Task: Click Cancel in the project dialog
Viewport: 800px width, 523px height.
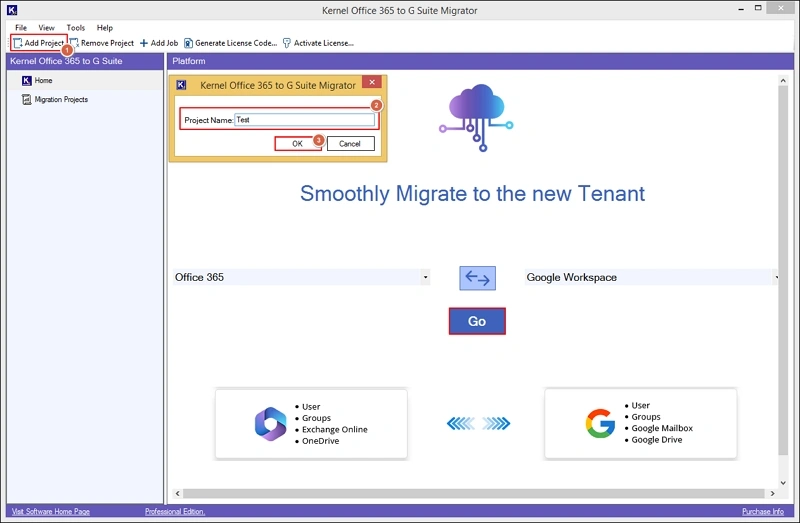Action: click(350, 144)
